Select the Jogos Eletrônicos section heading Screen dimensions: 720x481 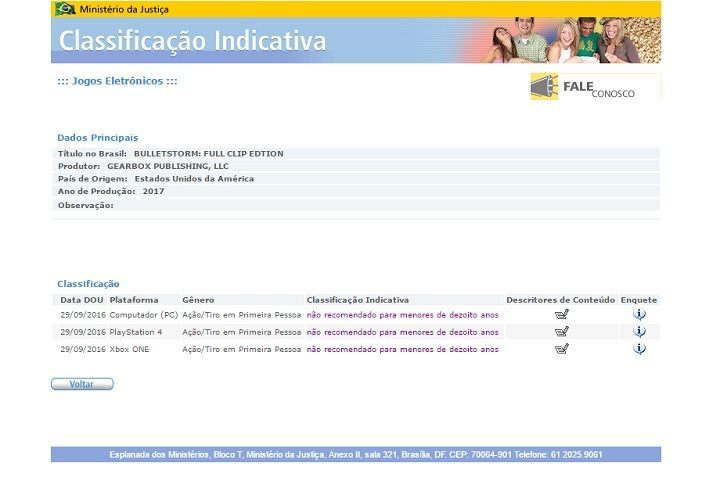pyautogui.click(x=117, y=81)
